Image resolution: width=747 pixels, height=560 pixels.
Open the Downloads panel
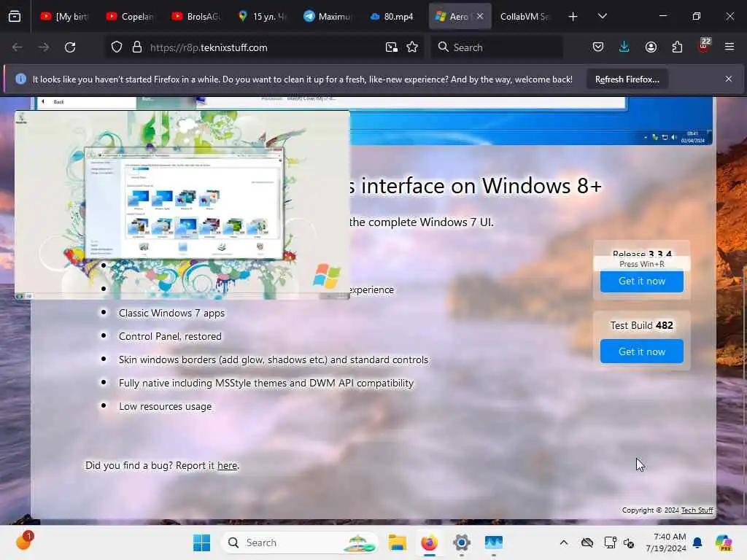click(x=624, y=47)
